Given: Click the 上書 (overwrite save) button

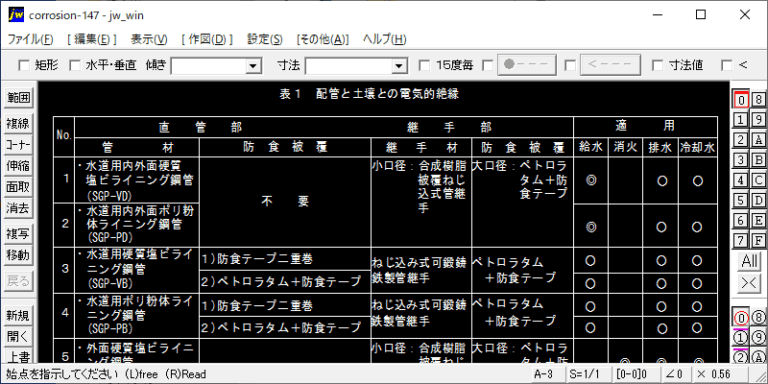Looking at the screenshot, I should [18, 357].
